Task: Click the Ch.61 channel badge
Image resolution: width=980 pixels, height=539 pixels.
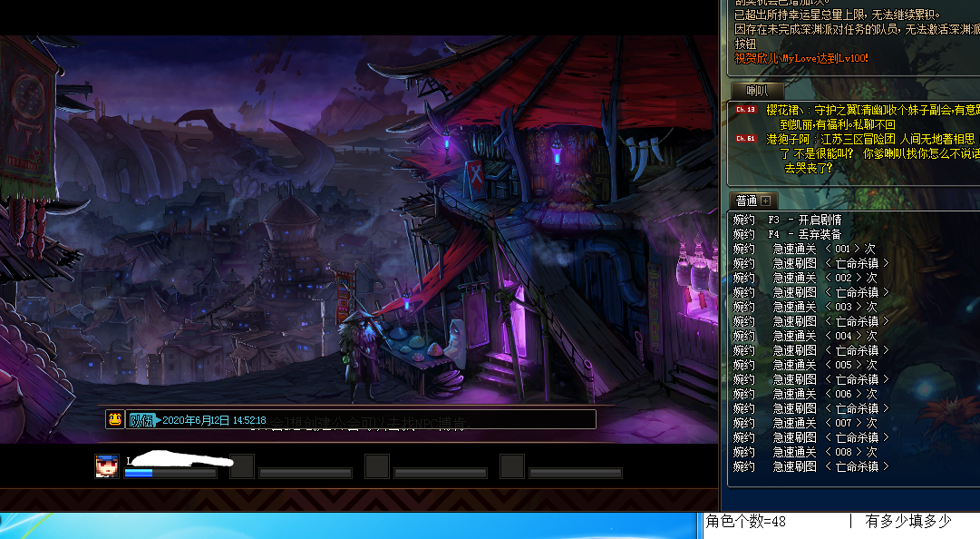Action: pyautogui.click(x=745, y=139)
